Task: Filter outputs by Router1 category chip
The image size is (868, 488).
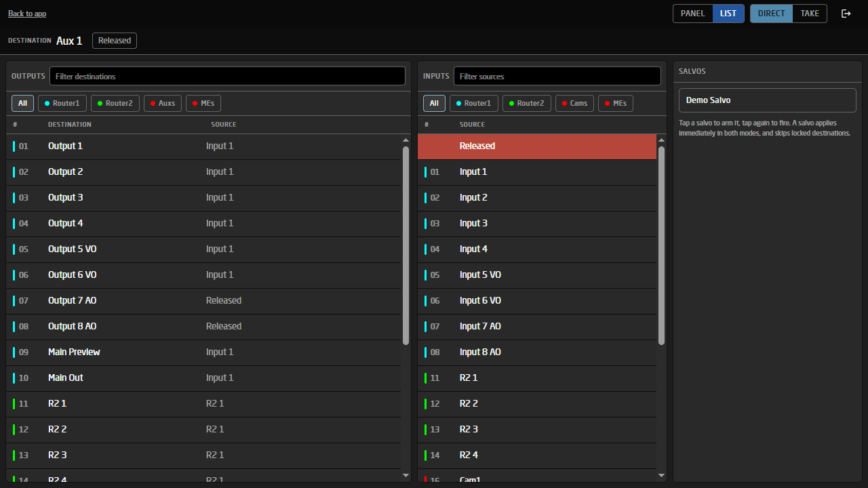Action: [62, 103]
